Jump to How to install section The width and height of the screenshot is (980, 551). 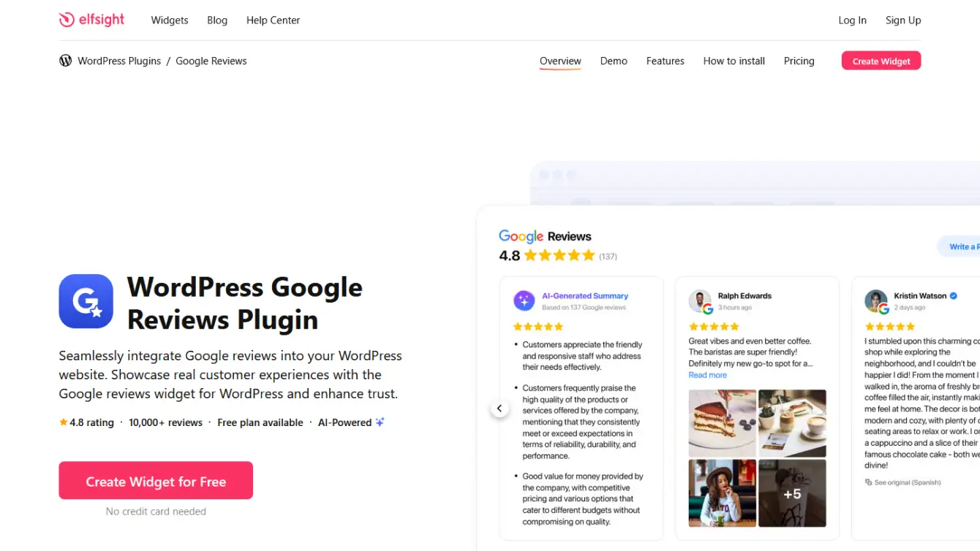pos(734,61)
